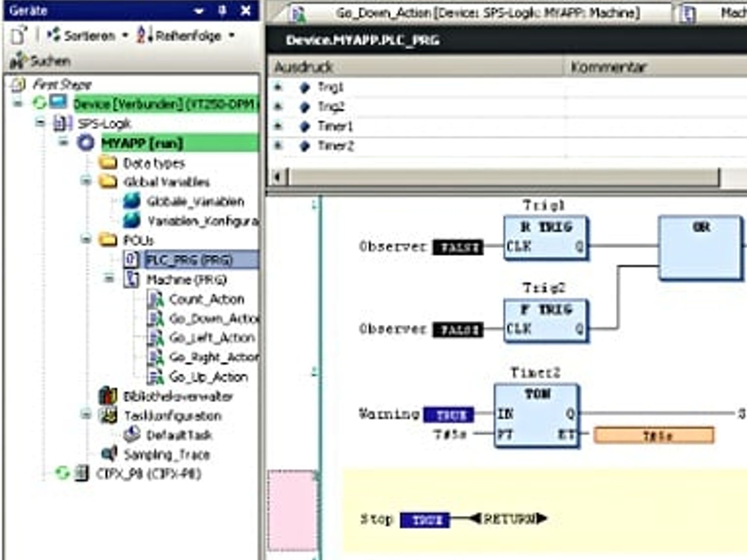This screenshot has height=560, width=747.
Task: Select MYAPP [run] application
Action: click(x=179, y=143)
